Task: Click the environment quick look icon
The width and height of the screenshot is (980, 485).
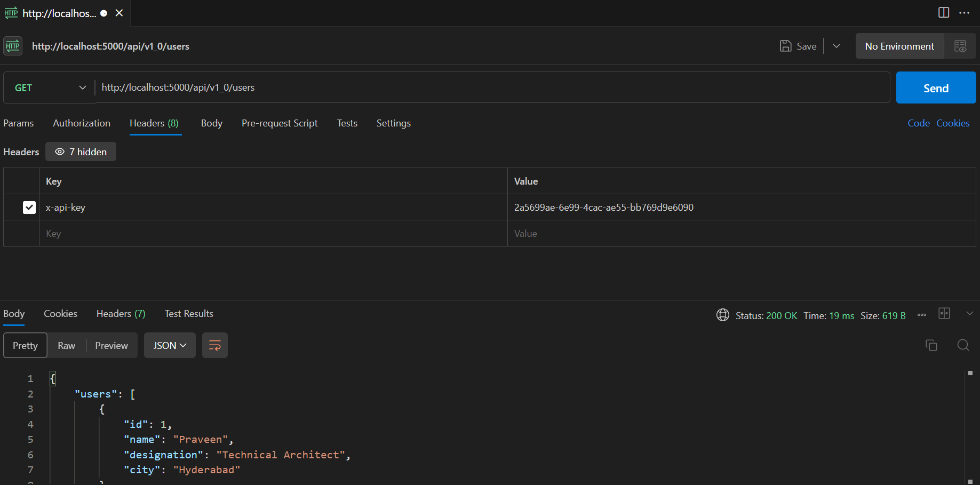Action: point(960,46)
